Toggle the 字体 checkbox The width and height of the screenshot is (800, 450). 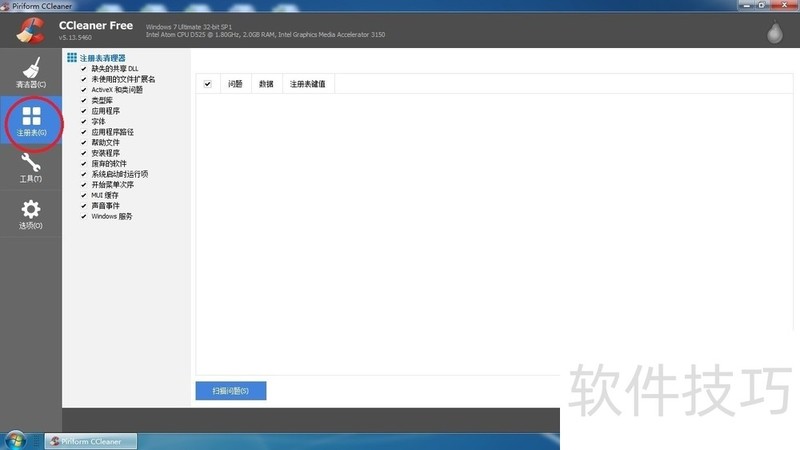click(x=84, y=121)
